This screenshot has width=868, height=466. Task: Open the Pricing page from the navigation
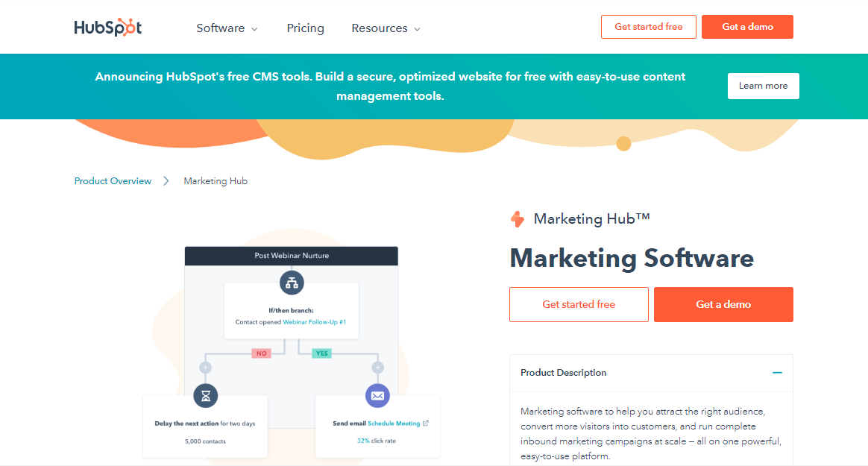click(x=305, y=28)
